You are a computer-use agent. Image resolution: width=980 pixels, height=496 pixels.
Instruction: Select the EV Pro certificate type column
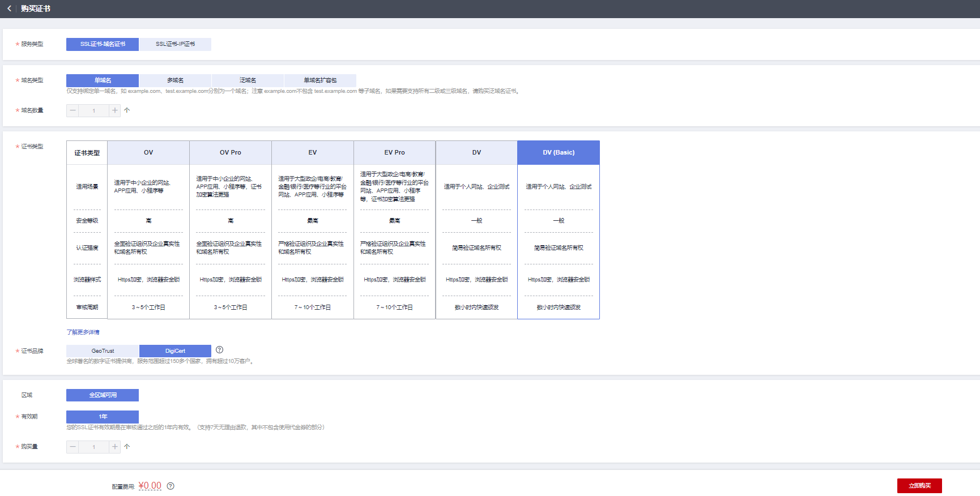[x=394, y=152]
